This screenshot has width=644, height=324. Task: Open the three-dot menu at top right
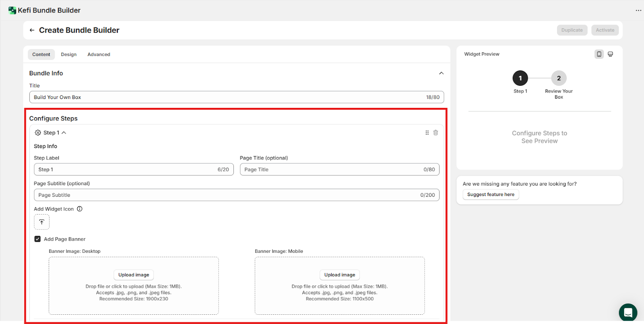pyautogui.click(x=638, y=10)
